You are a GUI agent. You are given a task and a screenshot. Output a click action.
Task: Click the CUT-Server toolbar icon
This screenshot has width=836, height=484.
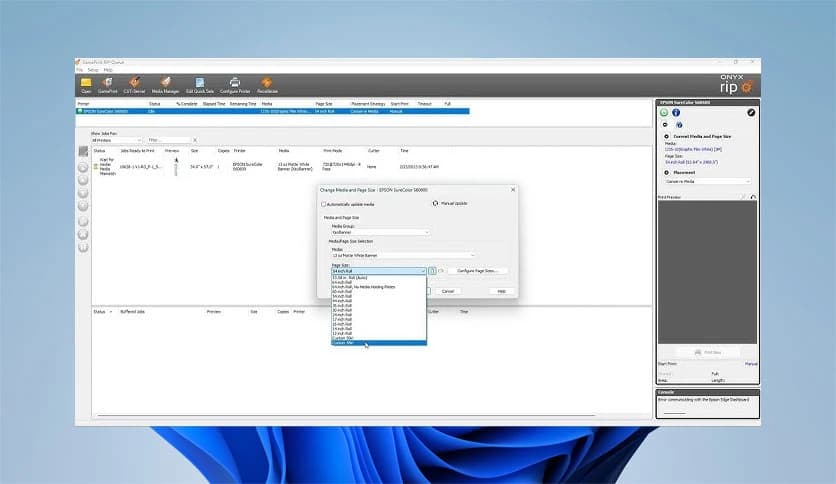(134, 85)
